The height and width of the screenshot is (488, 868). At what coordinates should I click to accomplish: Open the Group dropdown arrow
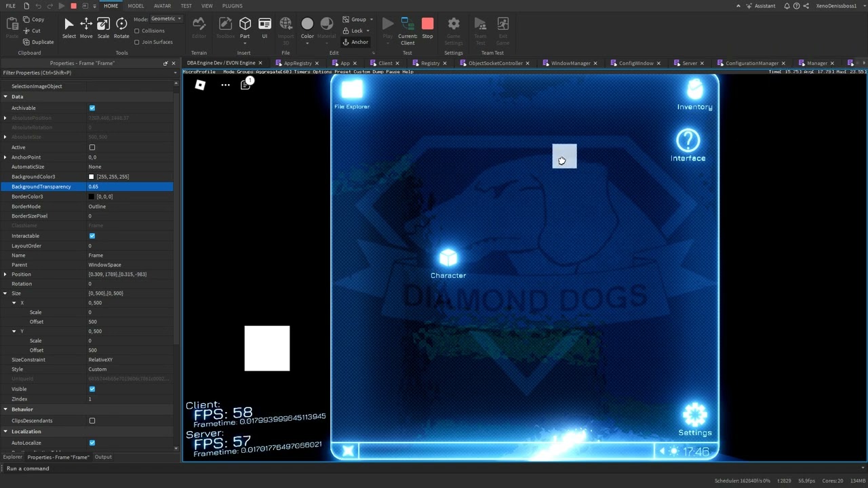pyautogui.click(x=371, y=20)
